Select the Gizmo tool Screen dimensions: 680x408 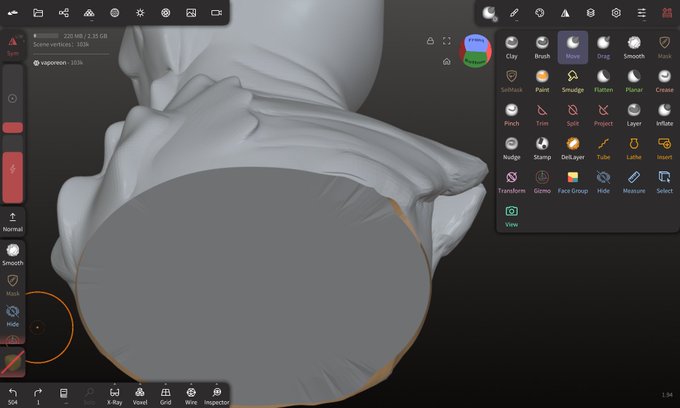(x=542, y=182)
